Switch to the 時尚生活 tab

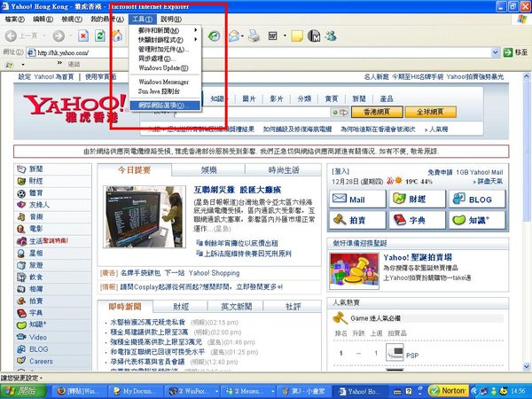pos(284,170)
